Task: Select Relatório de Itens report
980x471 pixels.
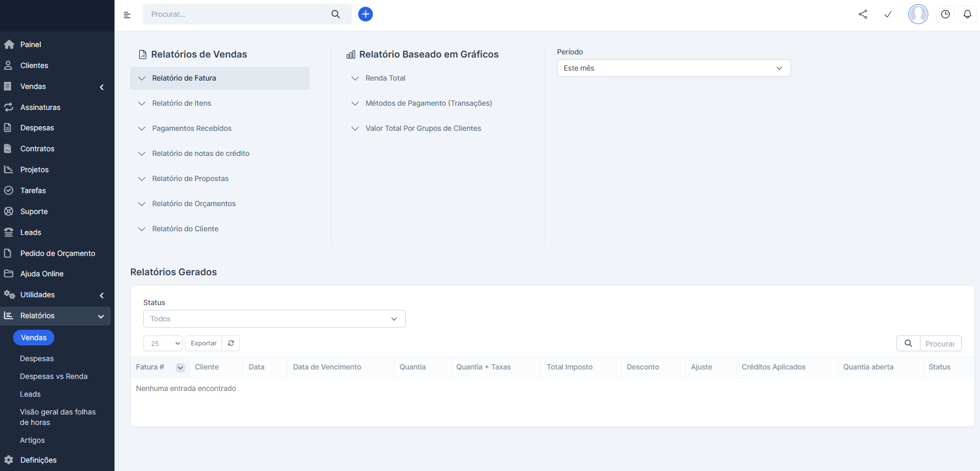Action: coord(181,103)
